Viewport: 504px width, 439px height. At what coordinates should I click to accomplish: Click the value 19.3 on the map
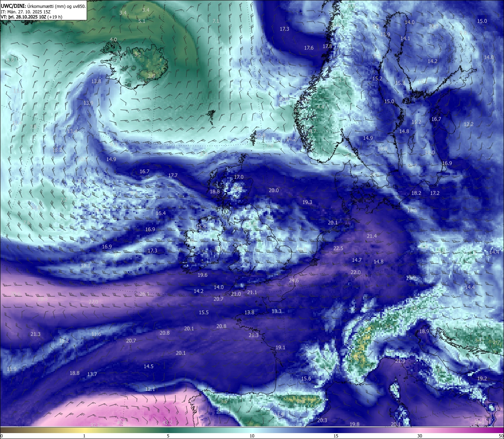click(x=307, y=202)
